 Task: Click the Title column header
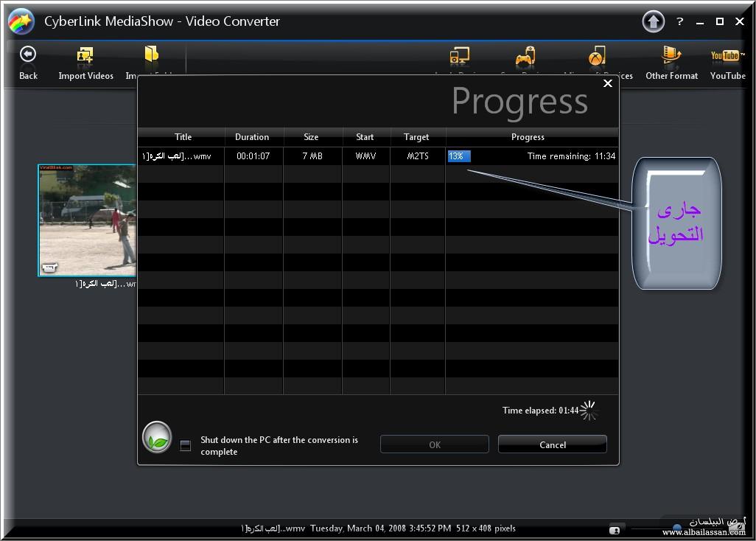click(x=183, y=137)
